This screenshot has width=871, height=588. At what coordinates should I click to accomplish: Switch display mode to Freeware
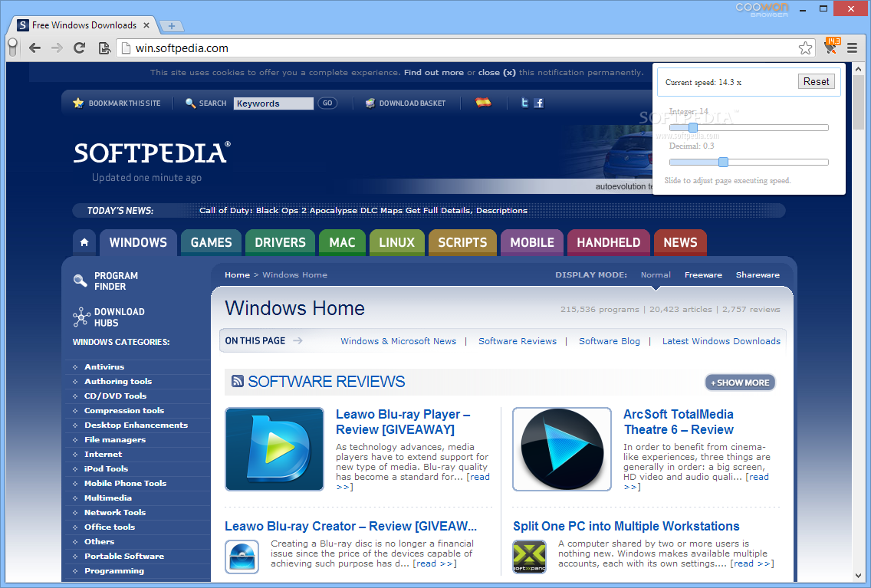point(703,275)
